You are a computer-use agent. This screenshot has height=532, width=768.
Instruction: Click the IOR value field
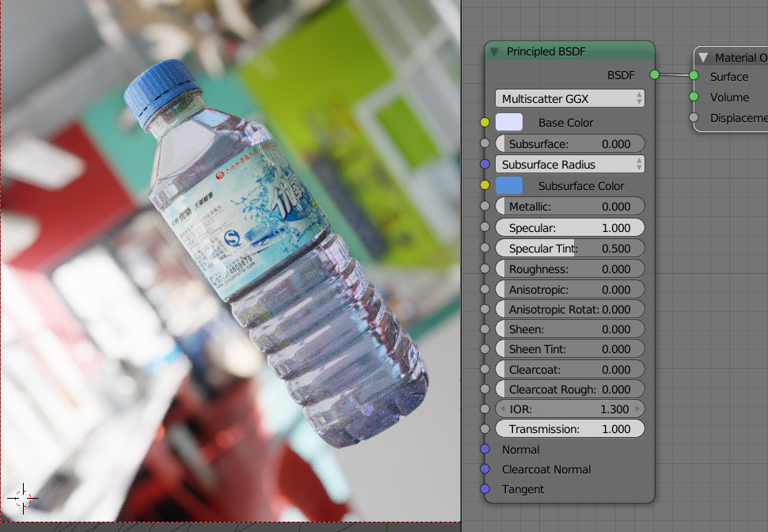570,408
